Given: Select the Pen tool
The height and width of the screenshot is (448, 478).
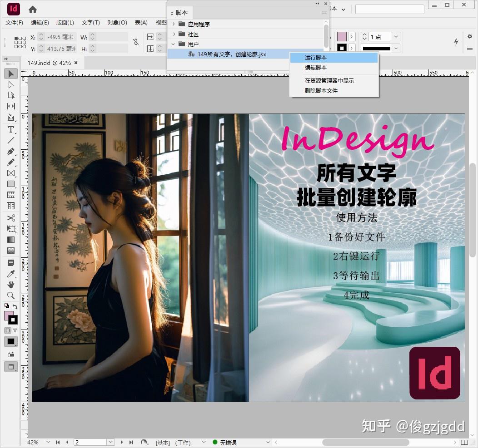Looking at the screenshot, I should [10, 151].
